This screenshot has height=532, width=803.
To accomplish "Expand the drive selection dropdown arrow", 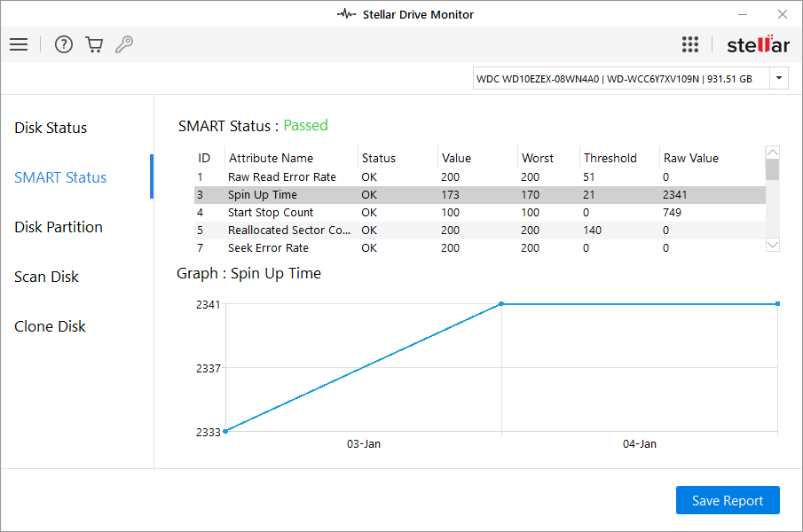I will [779, 79].
